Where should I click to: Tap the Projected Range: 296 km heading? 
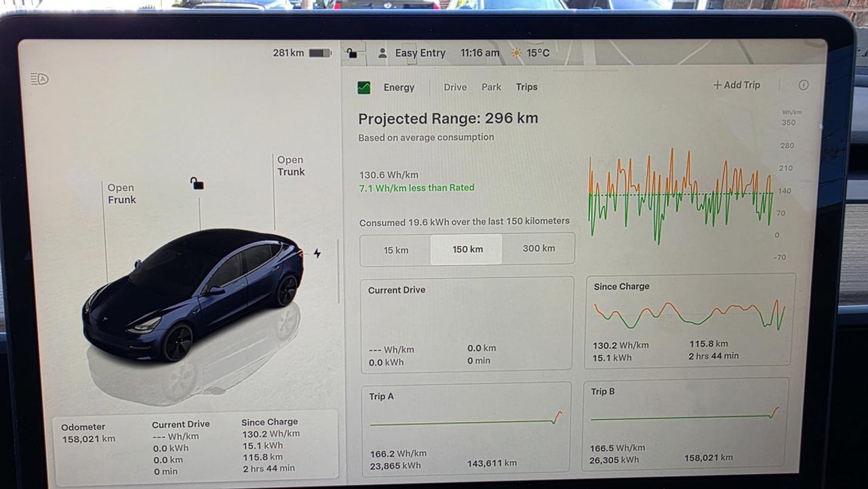pyautogui.click(x=448, y=119)
